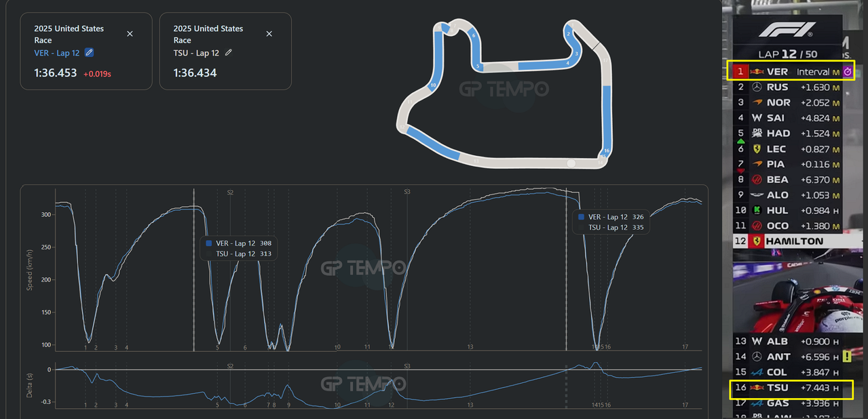This screenshot has width=868, height=419.
Task: Select SAI row with +4.824 gap
Action: click(788, 118)
